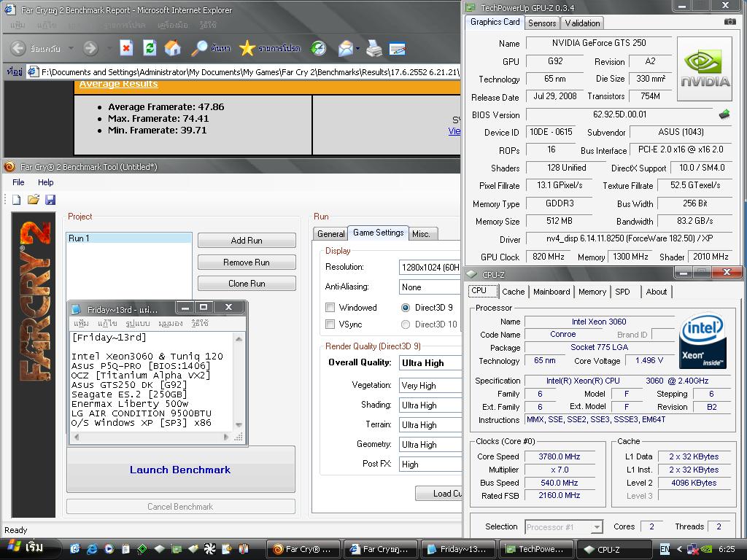
Task: Select Run 1 in the Project list
Action: (129, 238)
